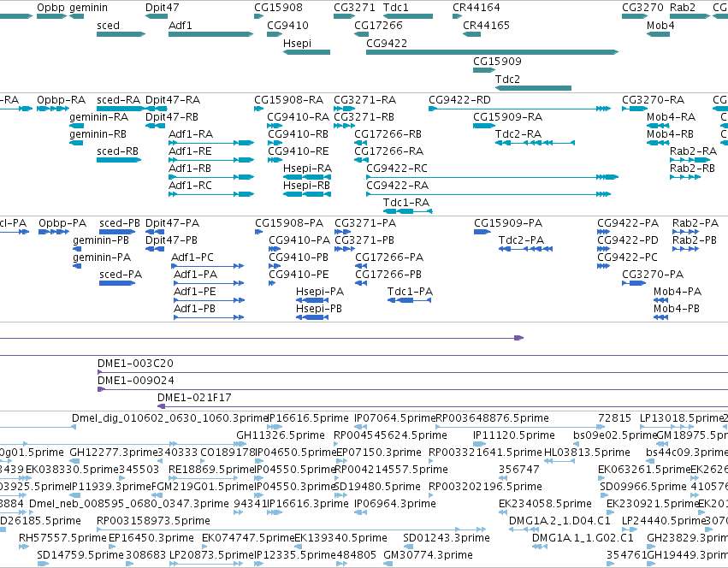Click the RE18869.5prime EST label

click(211, 470)
